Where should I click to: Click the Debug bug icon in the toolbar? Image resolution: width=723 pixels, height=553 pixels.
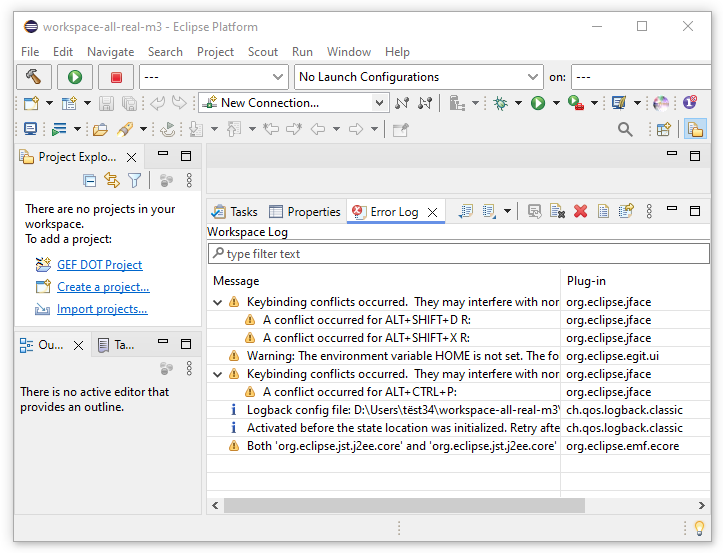coord(501,103)
